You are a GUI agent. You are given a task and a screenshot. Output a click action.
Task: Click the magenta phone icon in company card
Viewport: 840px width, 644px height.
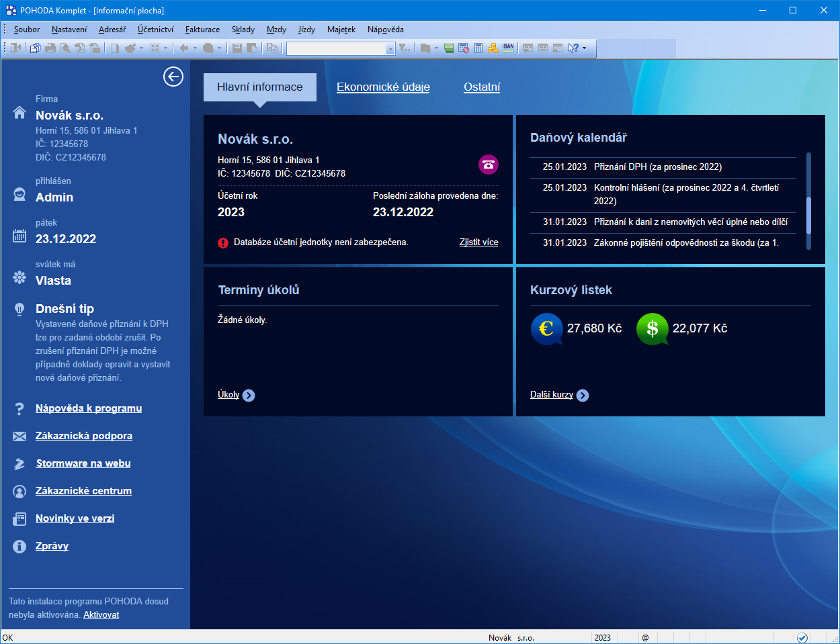tap(489, 165)
